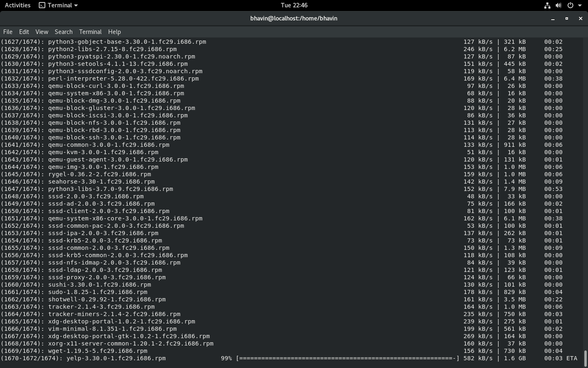The image size is (588, 368).
Task: Click the volume speaker icon
Action: tap(559, 5)
